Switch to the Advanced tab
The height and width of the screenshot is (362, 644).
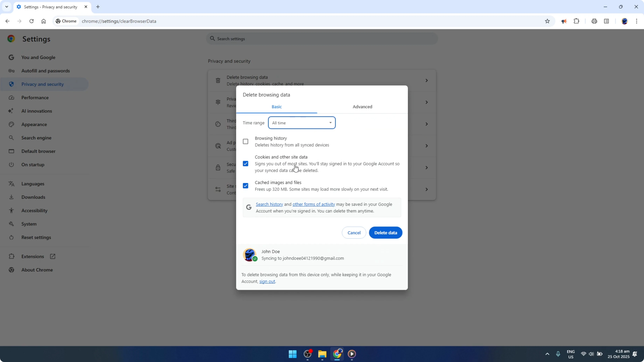[x=362, y=107]
